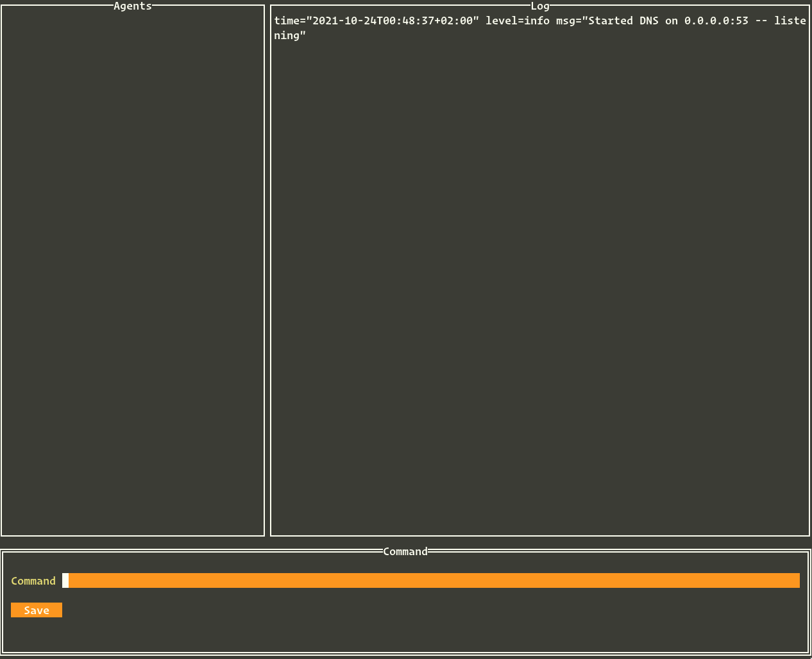Click inside the empty Agents list
812x659 pixels.
click(132, 269)
